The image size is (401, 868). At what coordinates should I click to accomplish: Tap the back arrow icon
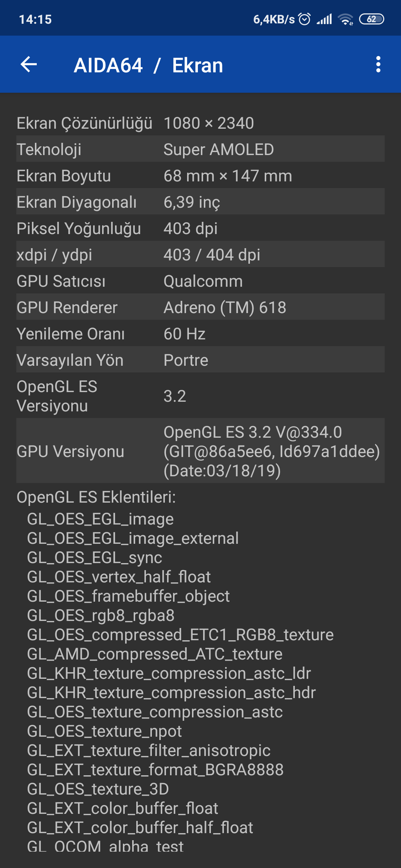tap(29, 65)
